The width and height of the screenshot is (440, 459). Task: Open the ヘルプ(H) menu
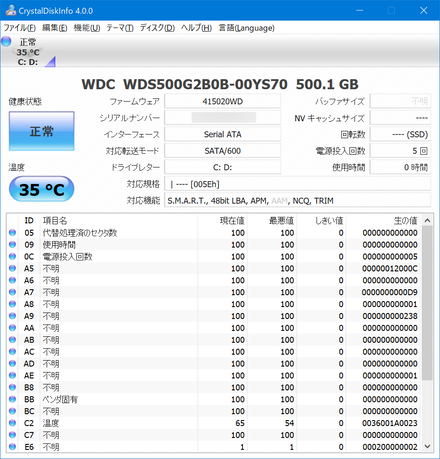coord(196,28)
